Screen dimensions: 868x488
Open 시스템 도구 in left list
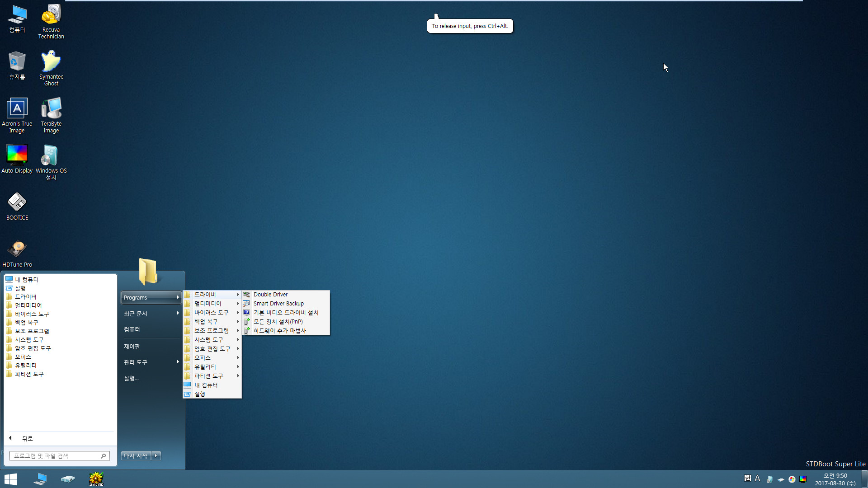pos(61,340)
